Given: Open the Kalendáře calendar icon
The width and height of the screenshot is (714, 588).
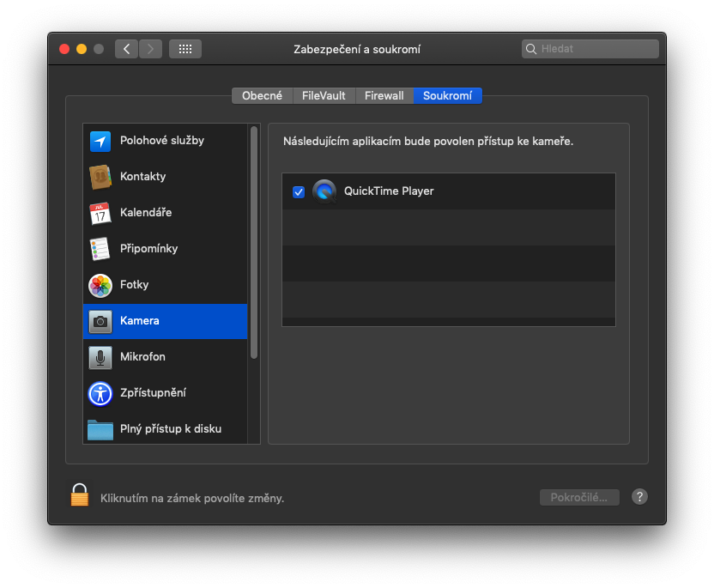Looking at the screenshot, I should [100, 213].
